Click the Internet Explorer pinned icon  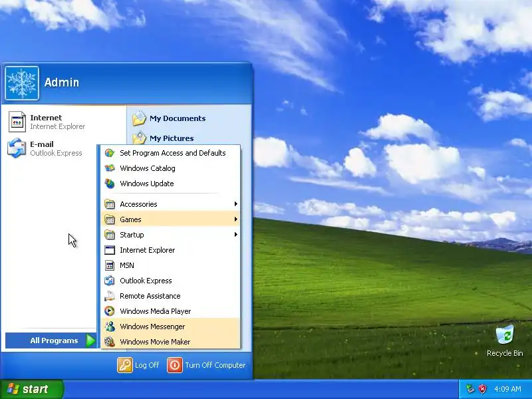pos(17,122)
